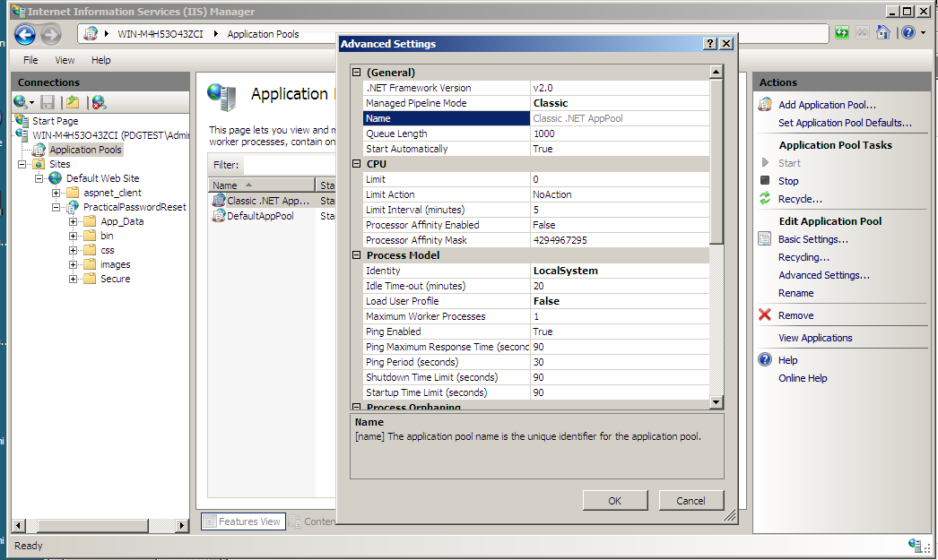Click OK to apply Advanced Settings
Image resolution: width=938 pixels, height=560 pixels.
click(615, 500)
